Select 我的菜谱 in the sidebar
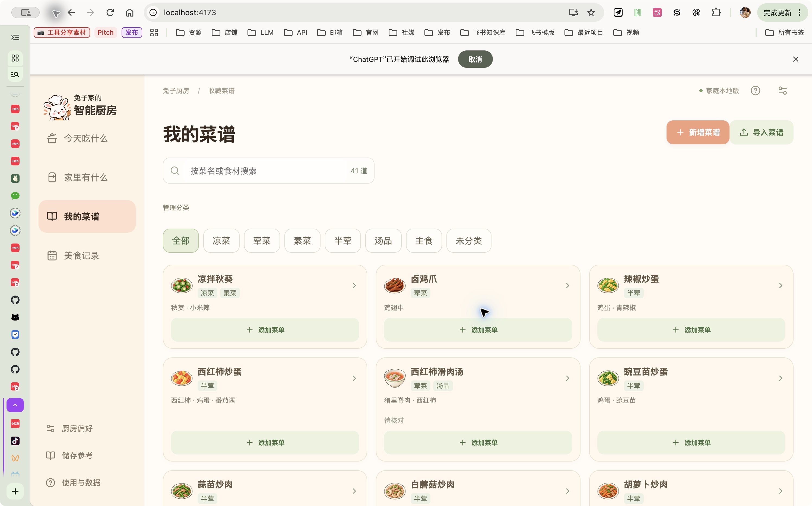812x506 pixels. (x=87, y=216)
